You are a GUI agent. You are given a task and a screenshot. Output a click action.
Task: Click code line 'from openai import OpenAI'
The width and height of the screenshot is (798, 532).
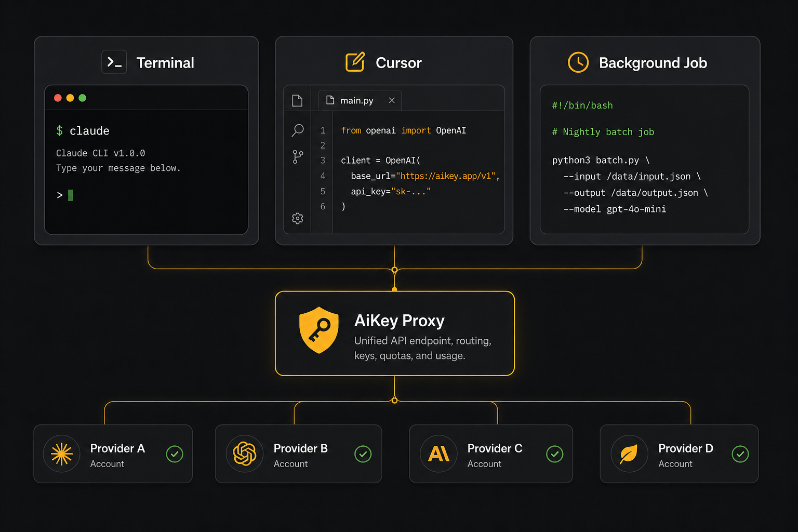coord(404,130)
